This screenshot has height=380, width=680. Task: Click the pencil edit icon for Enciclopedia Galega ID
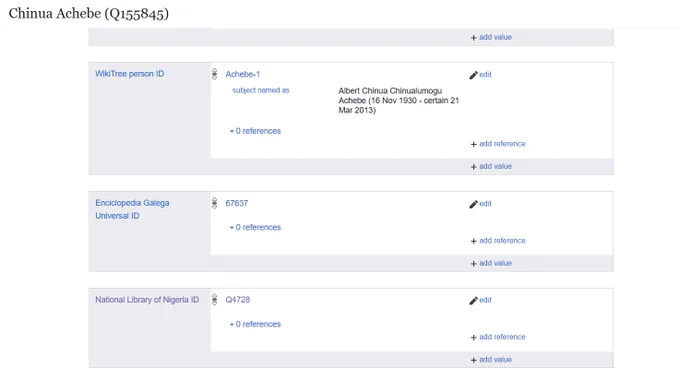(x=473, y=204)
